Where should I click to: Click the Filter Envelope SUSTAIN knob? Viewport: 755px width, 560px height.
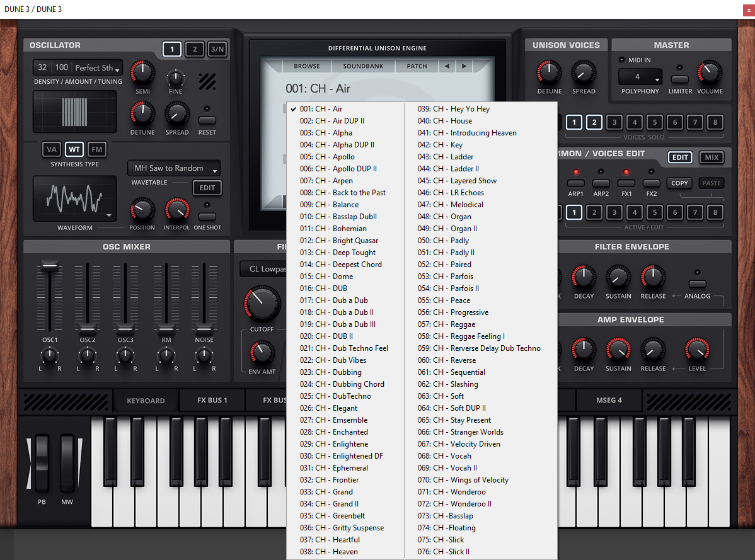pyautogui.click(x=618, y=277)
